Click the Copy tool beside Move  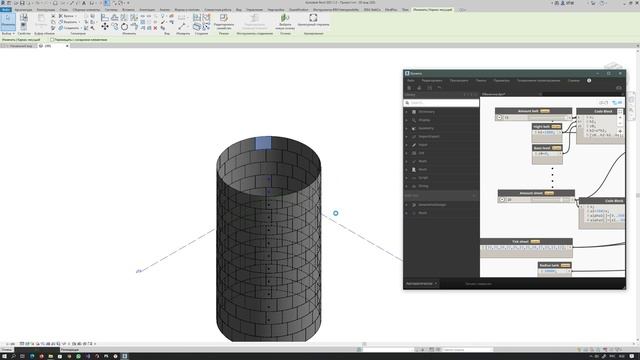coord(115,27)
